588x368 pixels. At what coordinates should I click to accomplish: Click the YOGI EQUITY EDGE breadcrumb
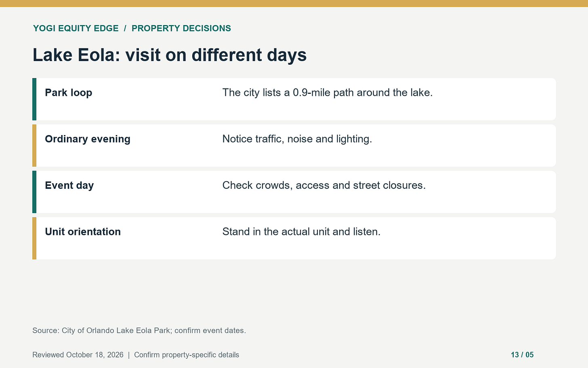point(76,28)
